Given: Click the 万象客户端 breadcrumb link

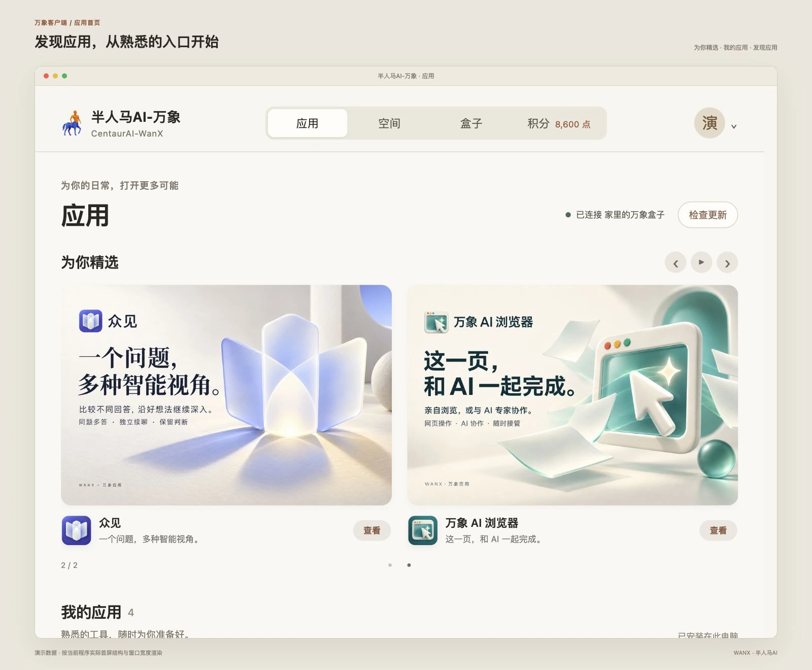Looking at the screenshot, I should pos(51,23).
